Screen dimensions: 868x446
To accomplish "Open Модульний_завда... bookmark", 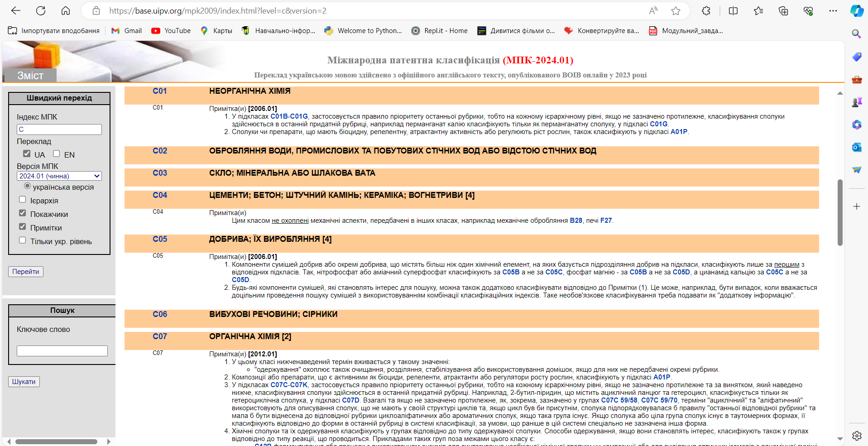I will click(x=686, y=31).
